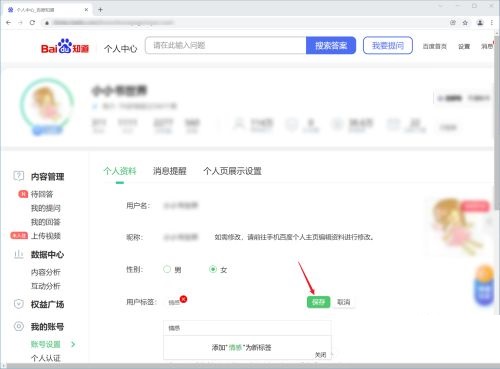This screenshot has width=500, height=369.
Task: Open the 消息 link in header
Action: coord(486,46)
